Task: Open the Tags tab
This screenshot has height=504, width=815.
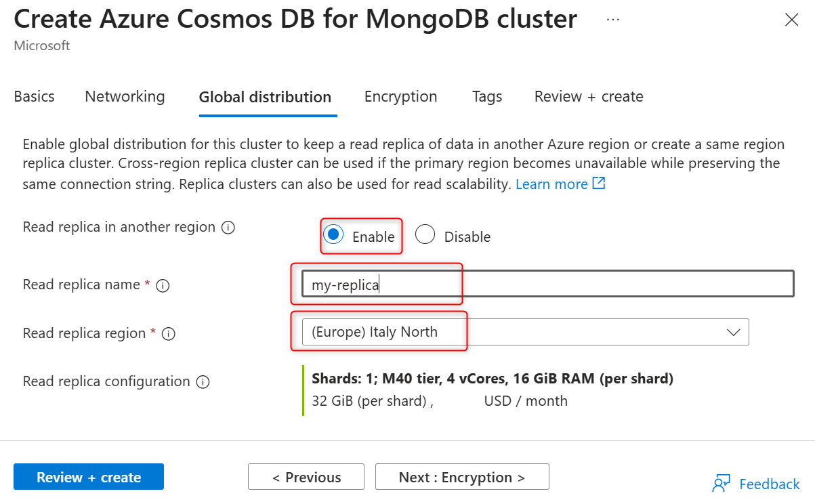Action: pos(487,97)
